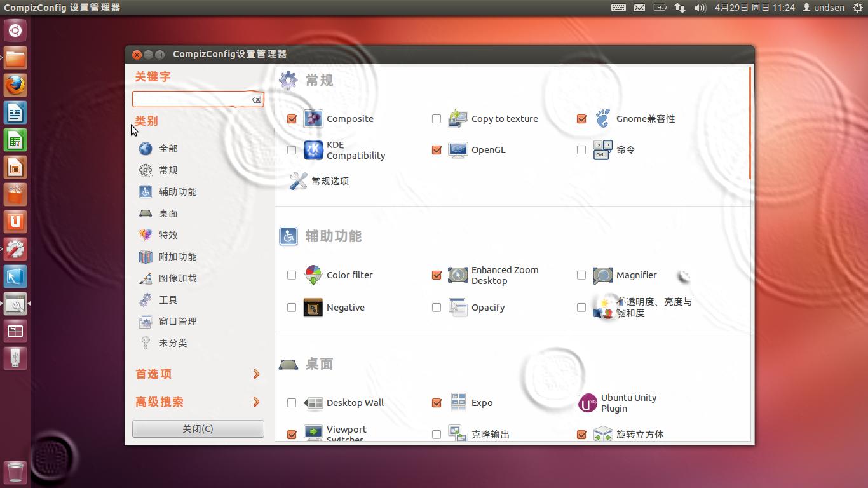Viewport: 868px width, 488px height.
Task: Open Ubuntu Software Center in launcher
Action: [x=15, y=194]
